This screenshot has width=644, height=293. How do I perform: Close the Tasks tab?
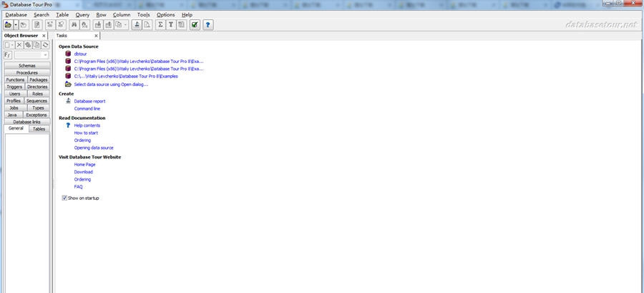[96, 36]
